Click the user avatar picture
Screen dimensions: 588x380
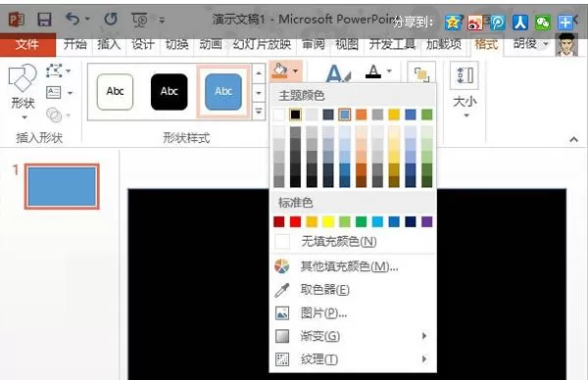coord(566,45)
